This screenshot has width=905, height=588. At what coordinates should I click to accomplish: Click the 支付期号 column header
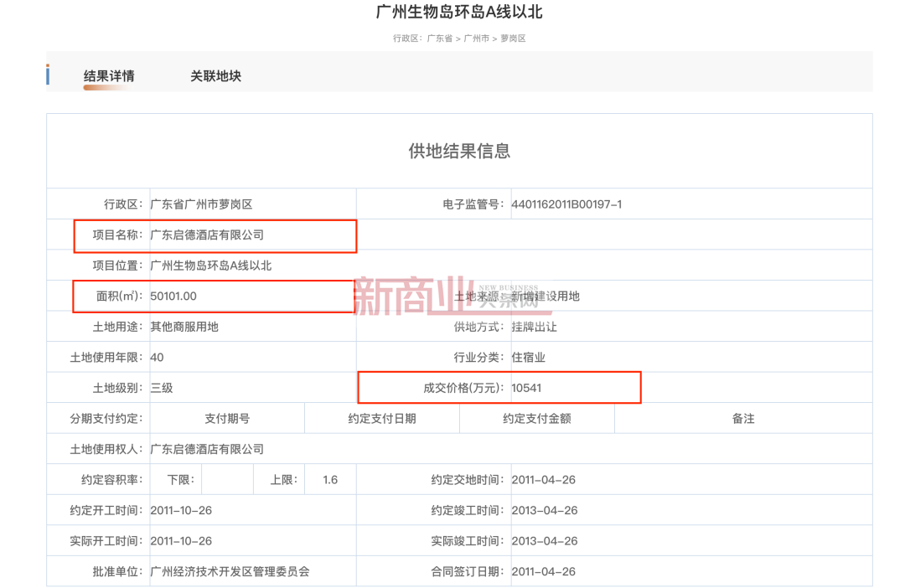pyautogui.click(x=227, y=418)
